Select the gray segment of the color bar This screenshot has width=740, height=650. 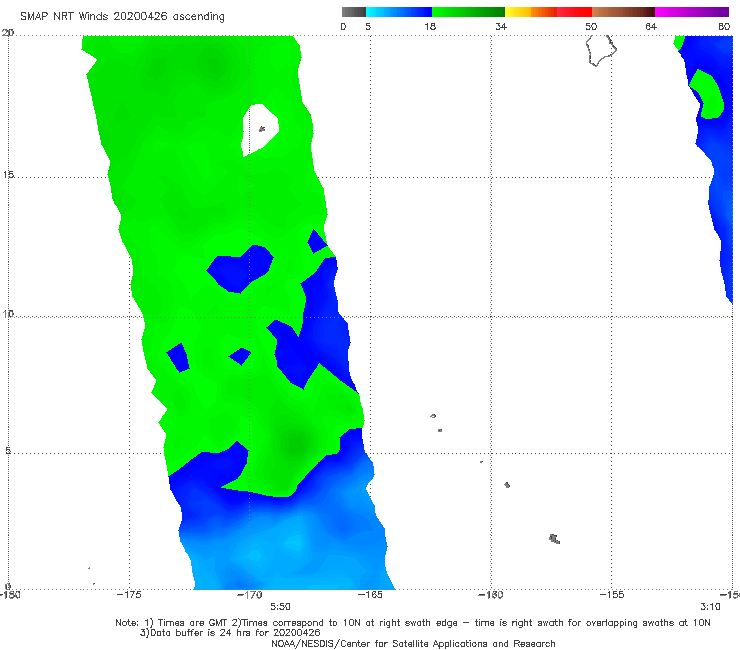353,12
